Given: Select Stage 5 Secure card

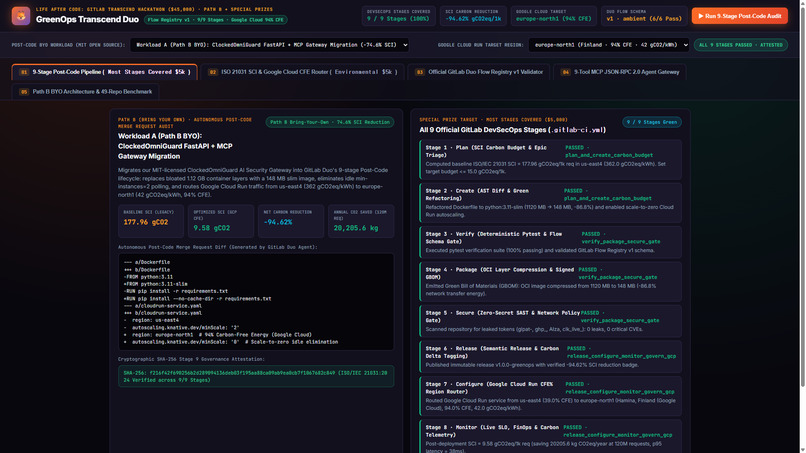Looking at the screenshot, I should (x=551, y=321).
